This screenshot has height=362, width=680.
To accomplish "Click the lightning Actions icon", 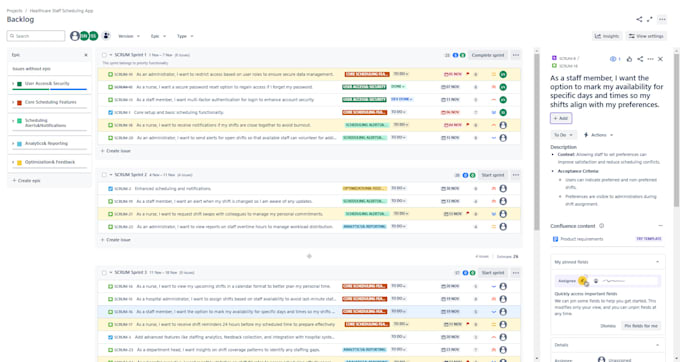I will pyautogui.click(x=586, y=135).
